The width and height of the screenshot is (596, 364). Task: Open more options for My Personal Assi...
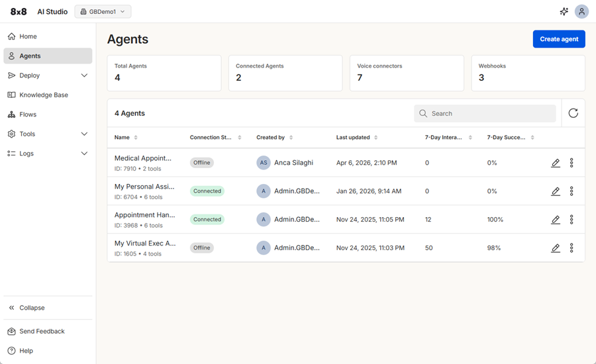point(571,191)
